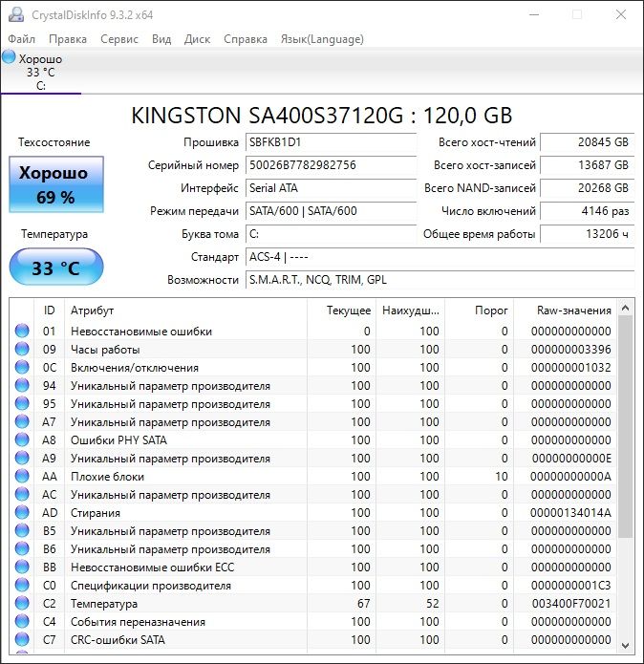
Task: Click the Буква тома field C:
Action: tap(331, 234)
